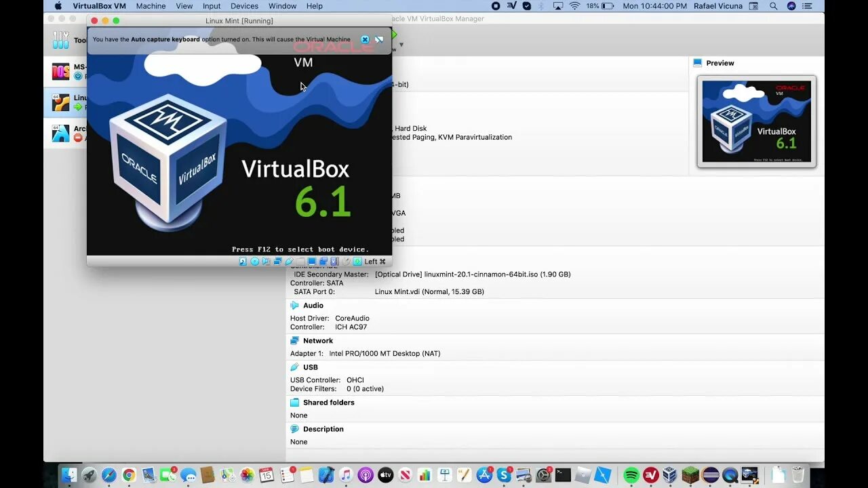The width and height of the screenshot is (868, 488).
Task: Open the Devices menu
Action: pos(244,6)
